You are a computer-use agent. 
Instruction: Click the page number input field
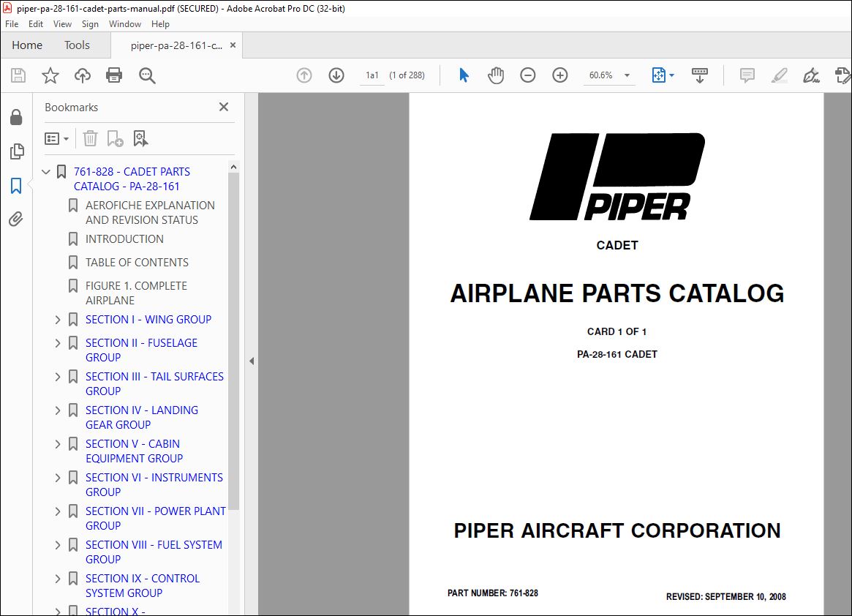pos(372,75)
